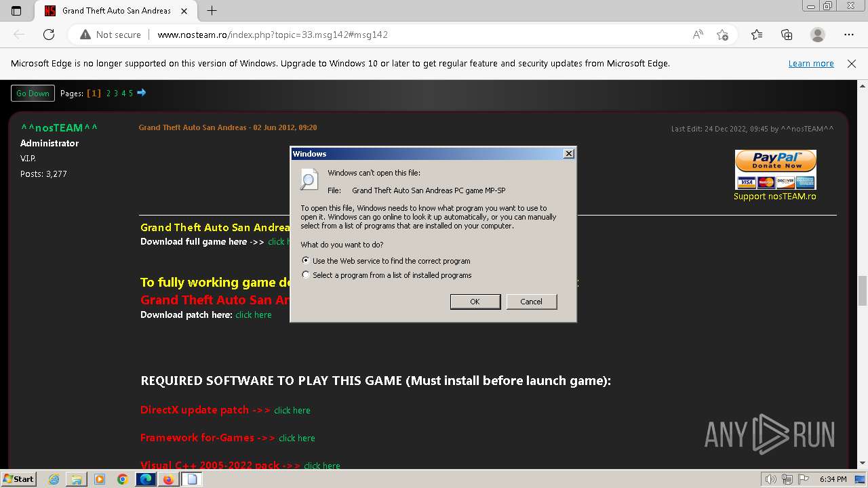This screenshot has width=868, height=488.
Task: Click the Go Down button
Action: (33, 93)
